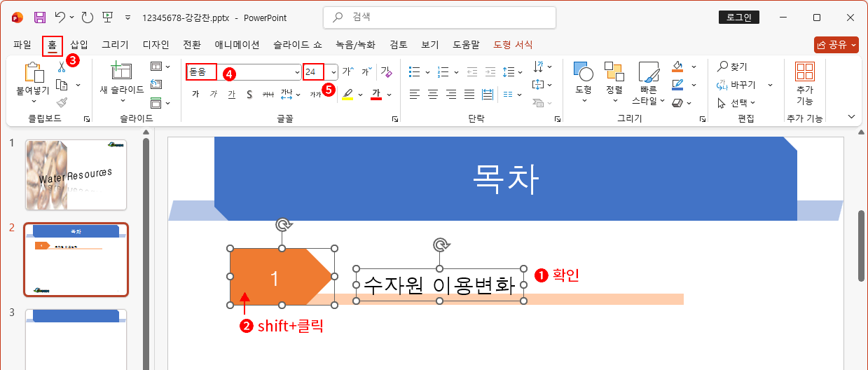Viewport: 868px width, 370px height.
Task: Select slide 1 thumbnail Water Resources
Action: click(76, 174)
